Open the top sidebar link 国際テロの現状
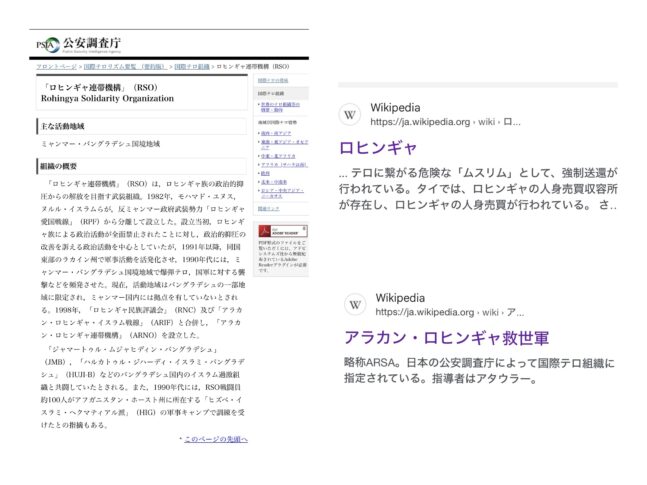Screen dimensions: 647x485 (273, 80)
